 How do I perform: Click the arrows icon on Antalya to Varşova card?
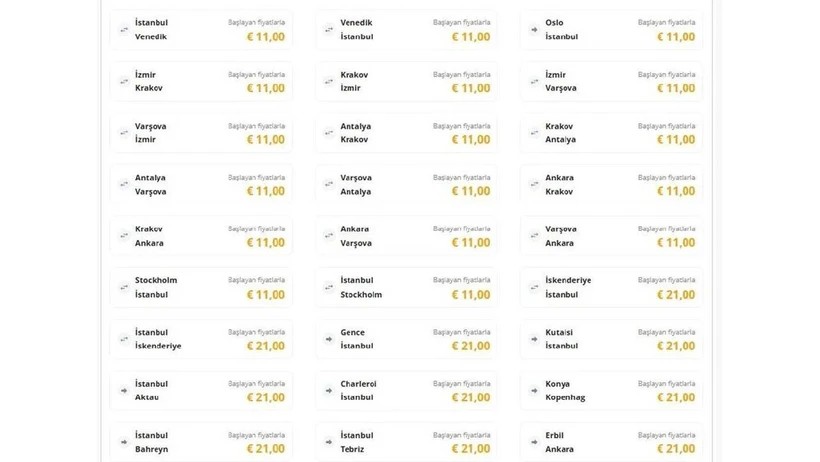pyautogui.click(x=124, y=185)
